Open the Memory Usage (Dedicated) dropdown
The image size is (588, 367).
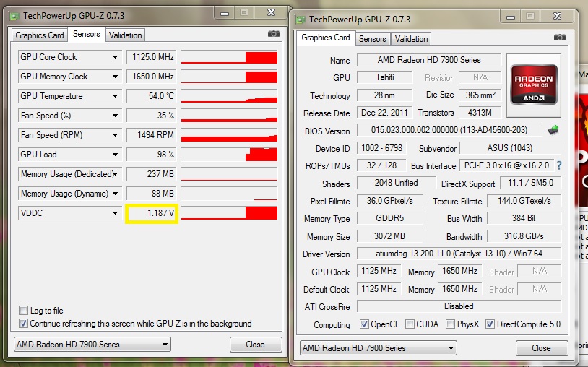point(115,174)
